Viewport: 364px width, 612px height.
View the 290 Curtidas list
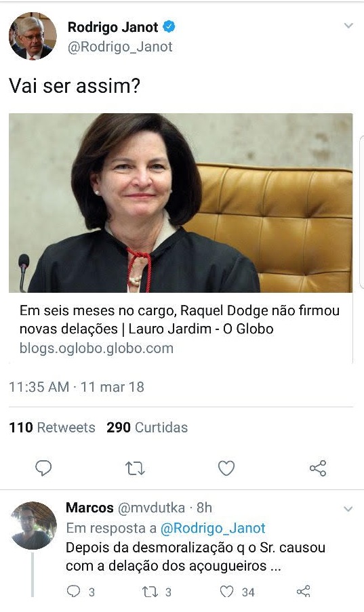(147, 428)
